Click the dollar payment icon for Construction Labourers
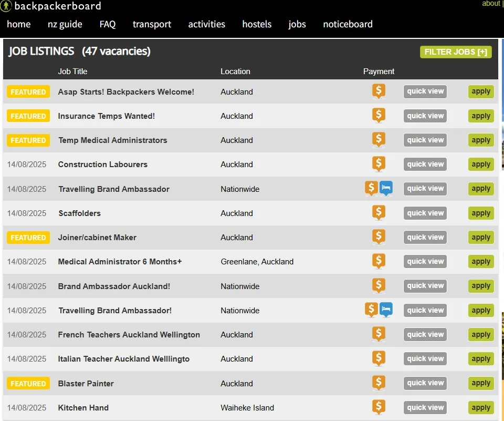 coord(379,164)
